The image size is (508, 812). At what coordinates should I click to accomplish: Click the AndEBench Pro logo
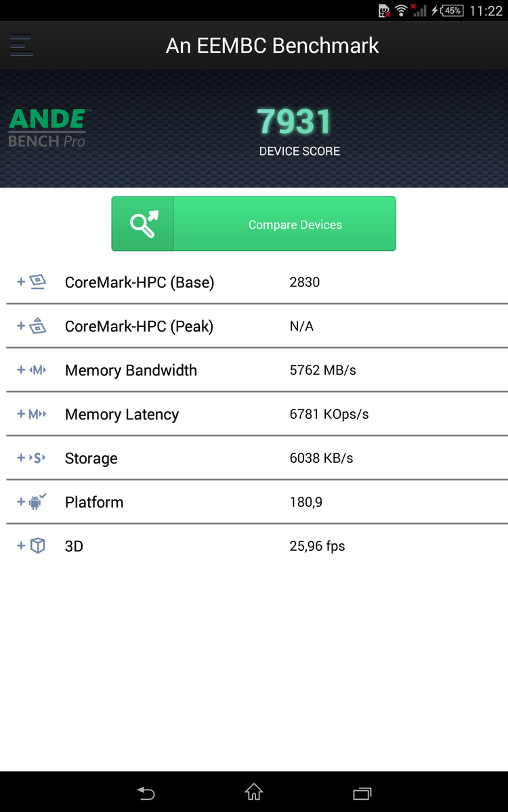47,128
